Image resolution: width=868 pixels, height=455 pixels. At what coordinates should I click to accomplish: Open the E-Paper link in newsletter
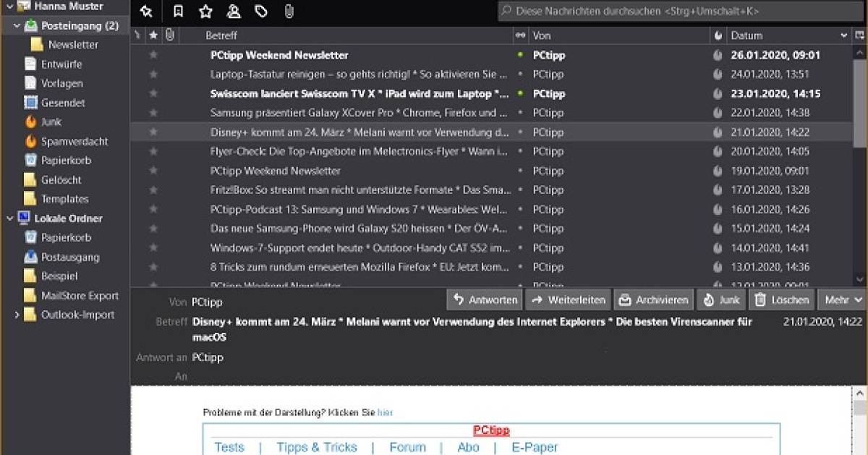[535, 447]
